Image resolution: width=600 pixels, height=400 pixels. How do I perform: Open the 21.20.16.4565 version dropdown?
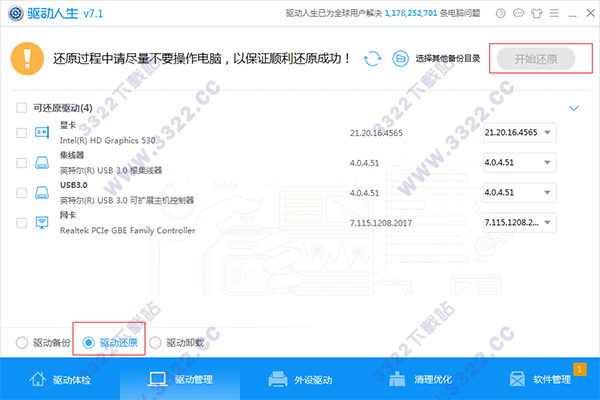(x=519, y=132)
